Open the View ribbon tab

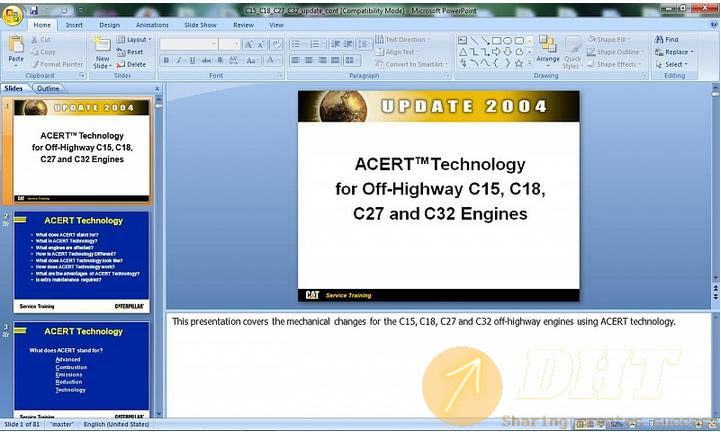(276, 25)
